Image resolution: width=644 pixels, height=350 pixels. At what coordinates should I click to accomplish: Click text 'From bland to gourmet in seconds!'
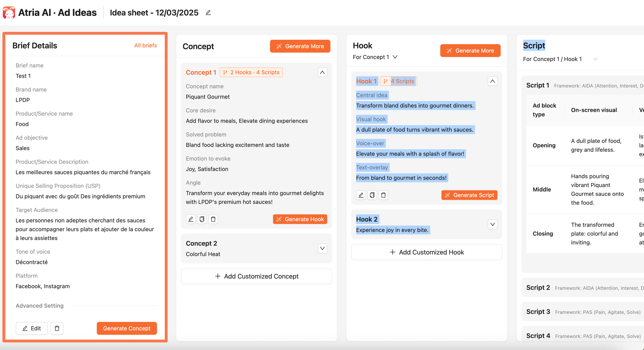401,178
